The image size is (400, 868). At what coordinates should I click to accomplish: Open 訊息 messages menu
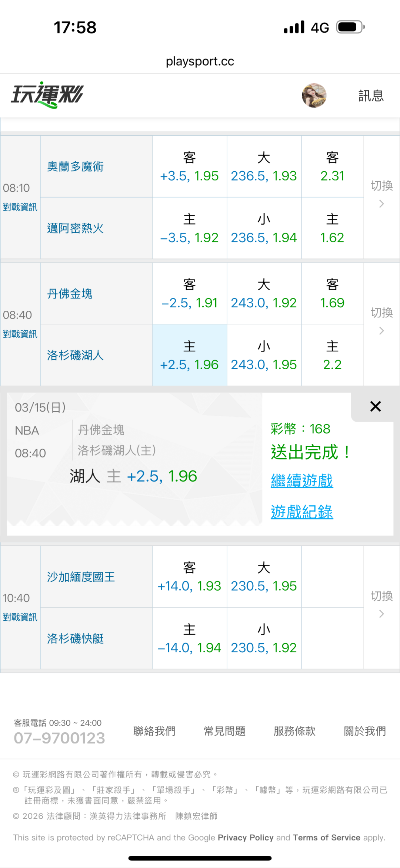(371, 96)
